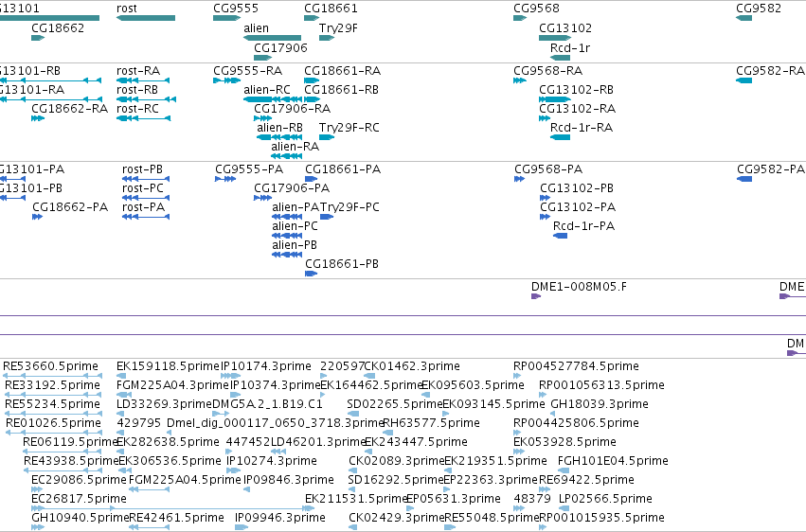Select the Try29F gene label
This screenshot has width=806, height=532.
point(338,28)
